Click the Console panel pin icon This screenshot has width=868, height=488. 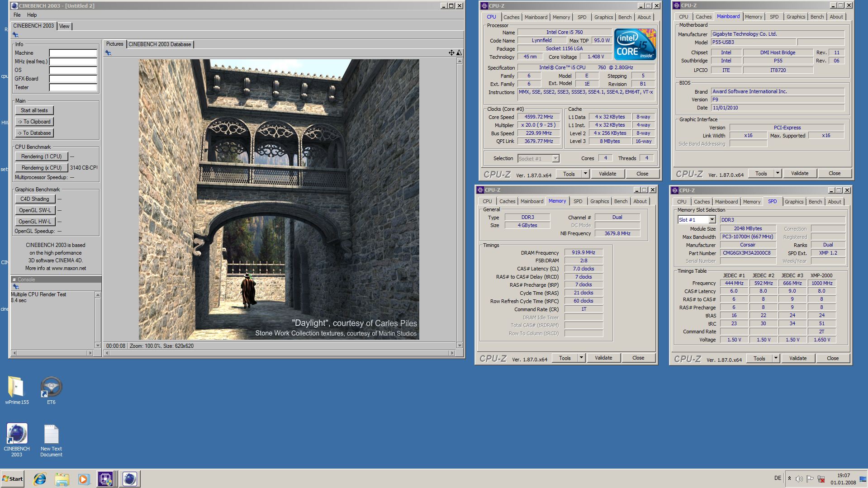(x=16, y=287)
